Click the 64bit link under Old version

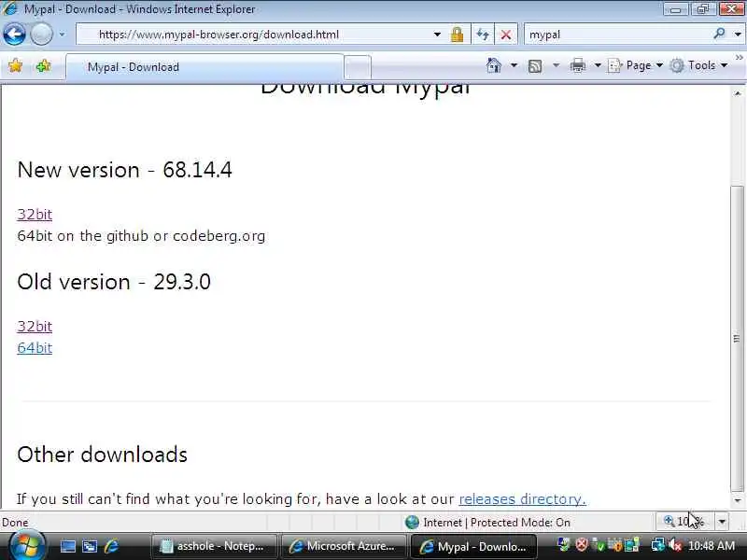pos(35,347)
